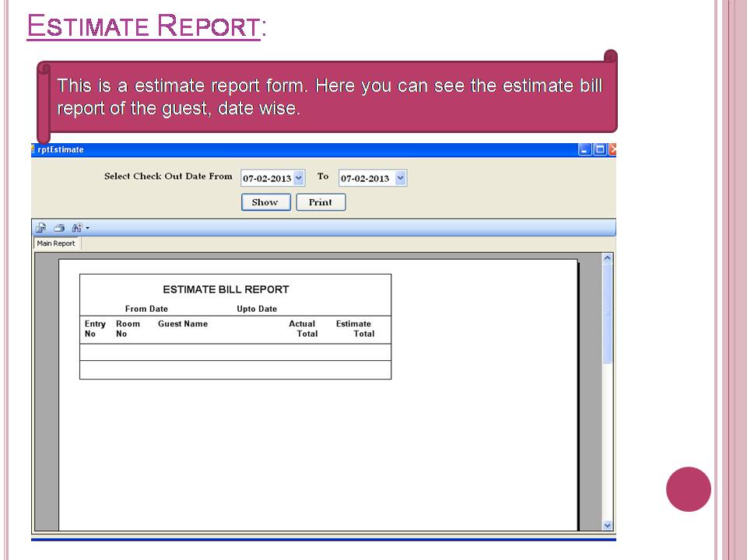Click the report scrollbar up arrow
The height and width of the screenshot is (560, 747).
pyautogui.click(x=608, y=258)
